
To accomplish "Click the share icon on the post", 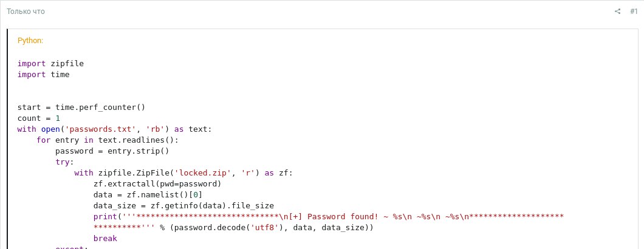I will coord(617,12).
